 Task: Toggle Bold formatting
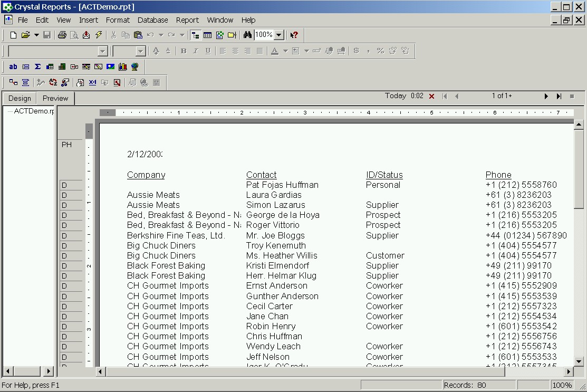pyautogui.click(x=184, y=51)
